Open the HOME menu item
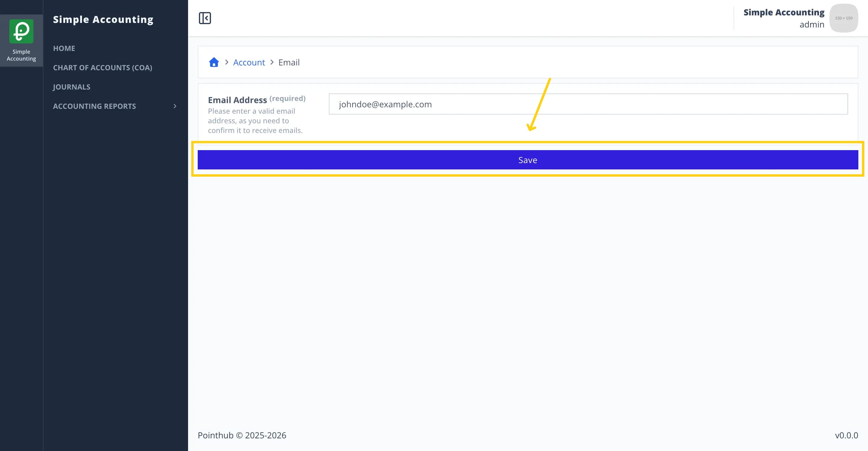This screenshot has width=868, height=451. click(64, 48)
